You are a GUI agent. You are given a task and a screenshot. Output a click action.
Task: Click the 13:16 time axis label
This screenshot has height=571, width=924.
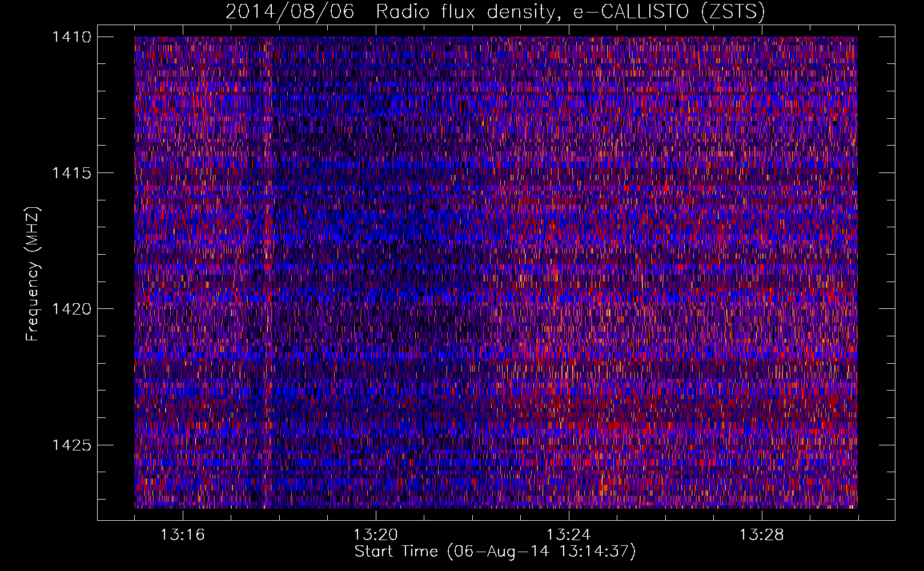click(182, 534)
